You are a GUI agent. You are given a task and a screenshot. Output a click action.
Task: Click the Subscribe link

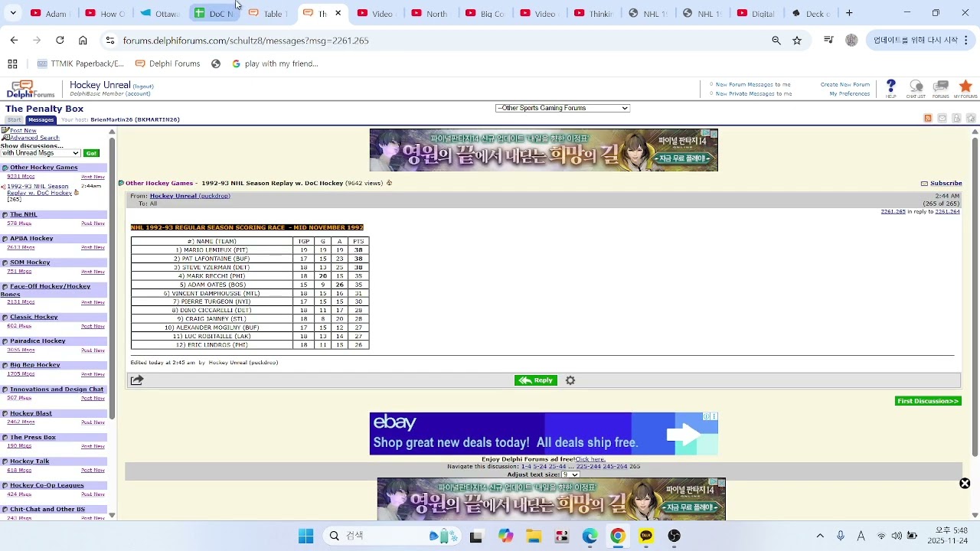click(x=946, y=183)
